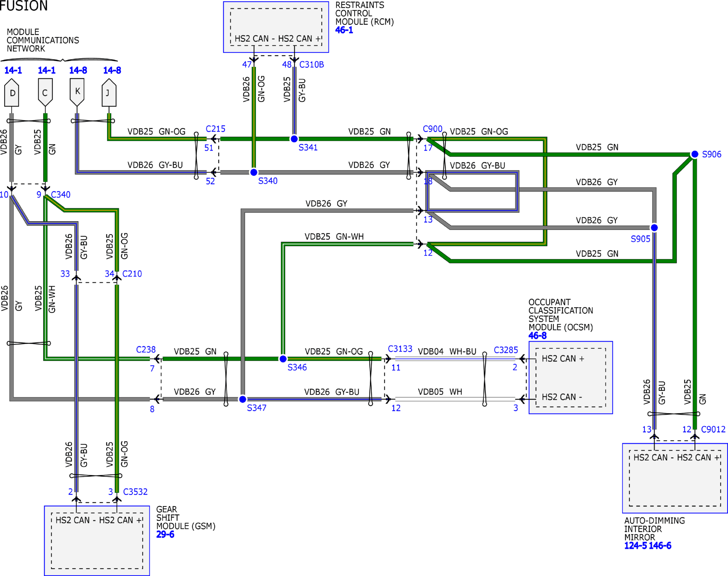Select connector label C3285

click(506, 350)
